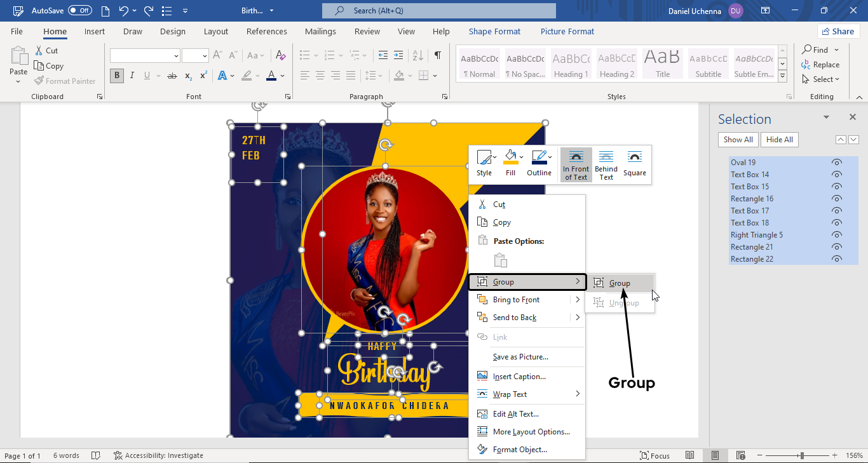Click the Hide All button
Screen dimensions: 868x463
click(x=779, y=140)
